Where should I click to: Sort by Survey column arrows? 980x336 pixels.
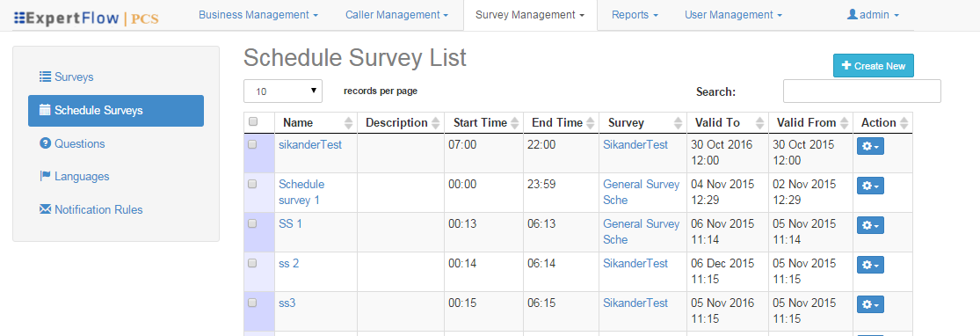679,123
